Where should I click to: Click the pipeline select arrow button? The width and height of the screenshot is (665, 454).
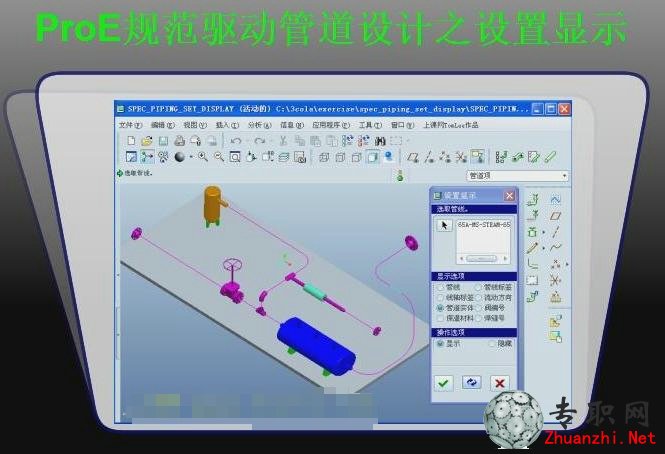tap(444, 225)
